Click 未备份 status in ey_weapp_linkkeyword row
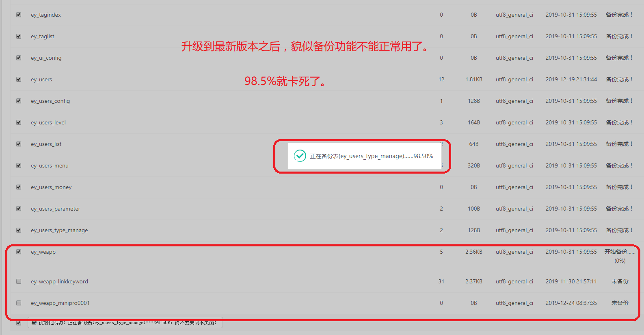644x335 pixels. coord(620,281)
